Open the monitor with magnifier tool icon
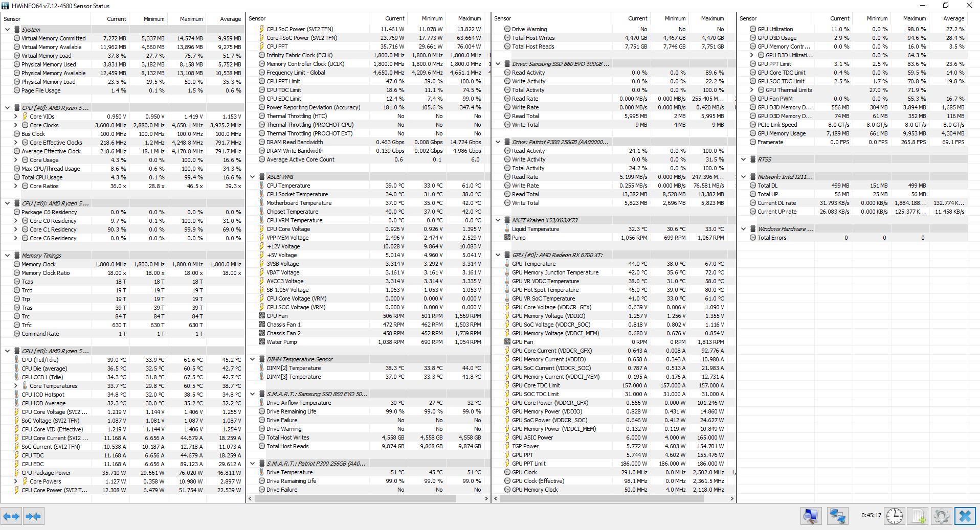This screenshot has height=530, width=980. click(x=811, y=516)
